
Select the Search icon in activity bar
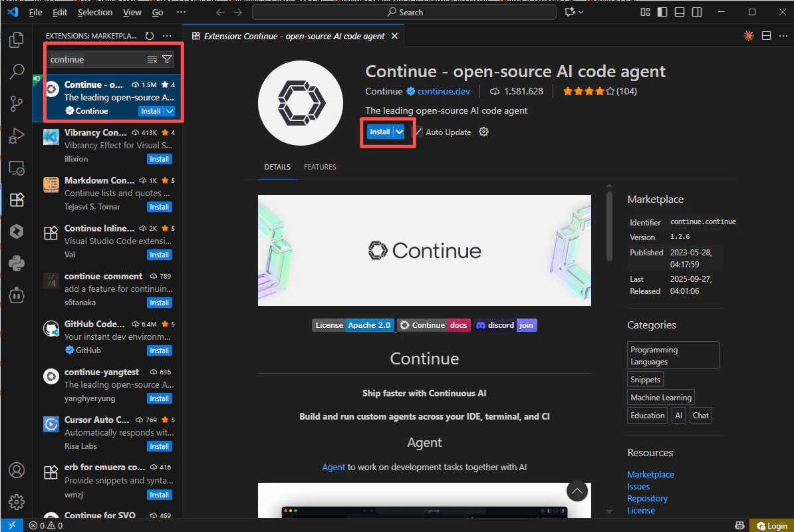[x=17, y=71]
